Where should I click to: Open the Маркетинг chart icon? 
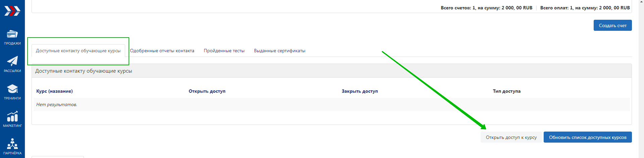(12, 116)
